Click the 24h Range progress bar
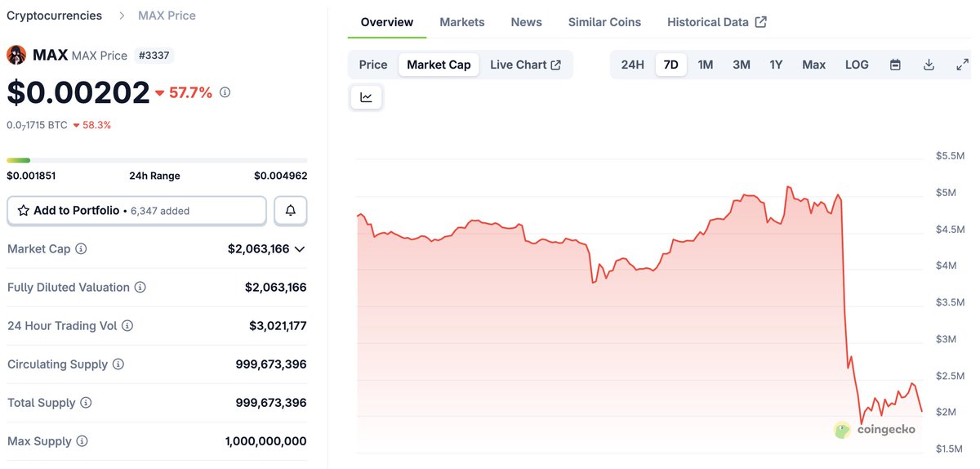Image resolution: width=980 pixels, height=469 pixels. pyautogui.click(x=157, y=160)
